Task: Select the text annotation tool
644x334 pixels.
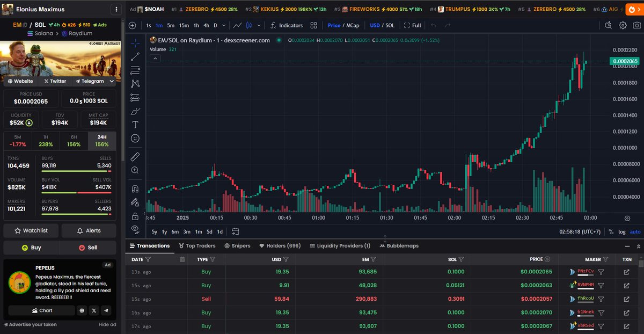Action: [135, 125]
